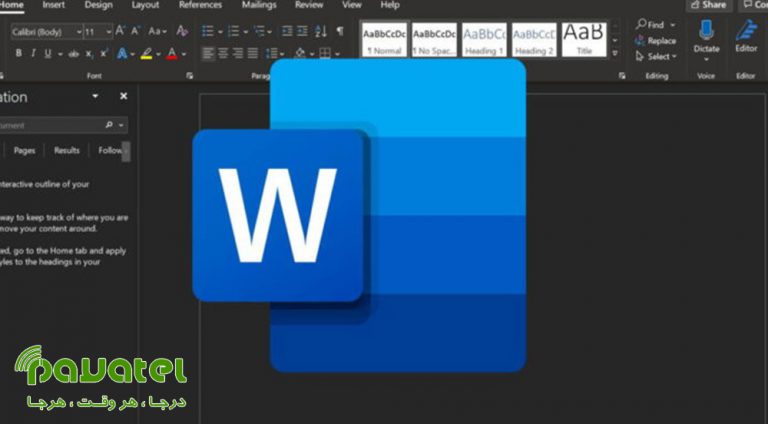Expand the numbering library arrow
Viewport: 768px width, 424px height.
click(x=245, y=32)
